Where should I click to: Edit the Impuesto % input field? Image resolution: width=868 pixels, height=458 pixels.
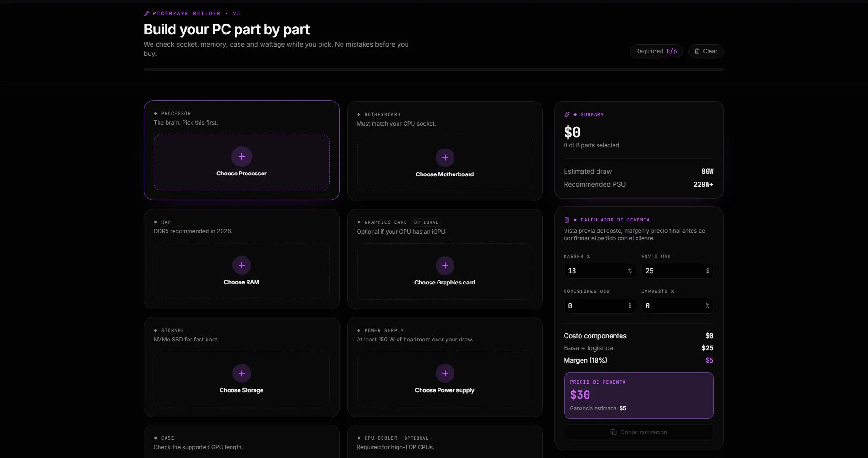(677, 306)
